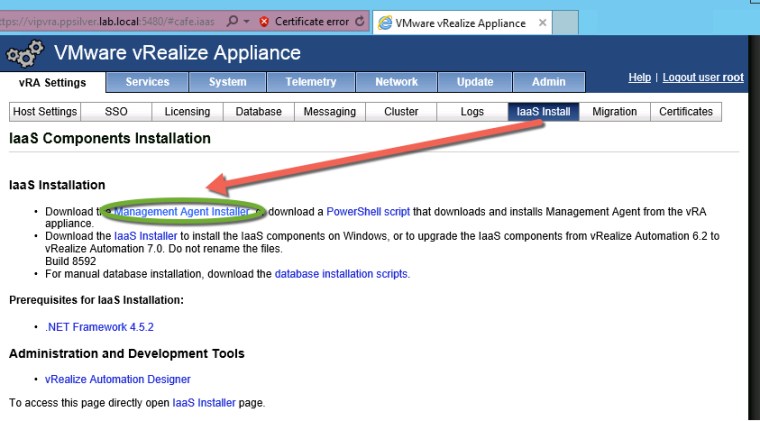The width and height of the screenshot is (760, 421).
Task: Click the PowerShell script link
Action: [368, 212]
